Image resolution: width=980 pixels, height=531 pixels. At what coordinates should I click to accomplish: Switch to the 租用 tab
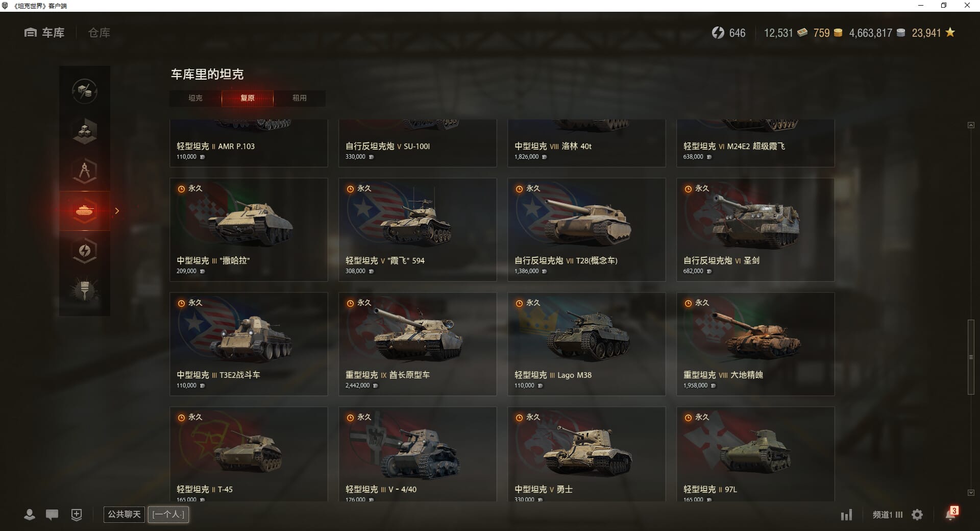click(x=300, y=98)
